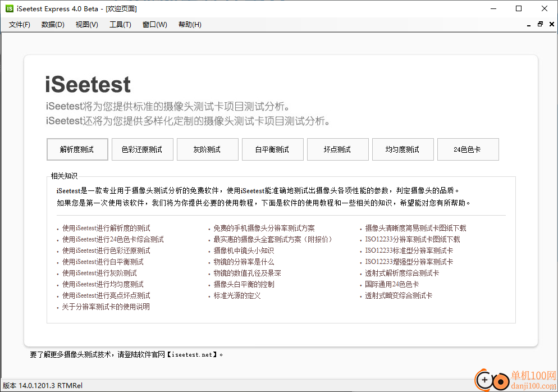This screenshot has width=558, height=392.
Task: Click version text 14.0.1201.3 RTMRel
Action: [50, 386]
